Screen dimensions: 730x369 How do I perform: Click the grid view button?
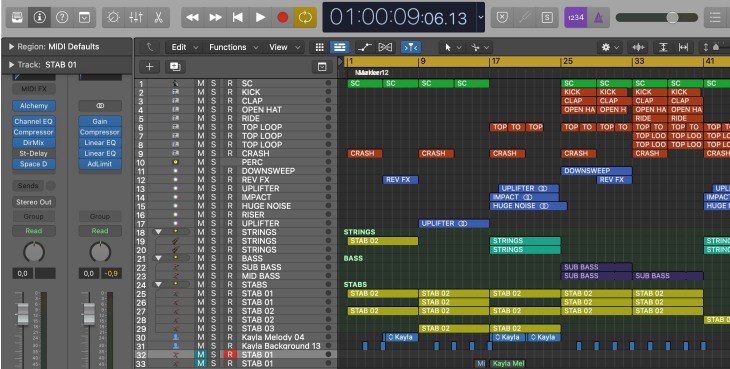point(319,47)
